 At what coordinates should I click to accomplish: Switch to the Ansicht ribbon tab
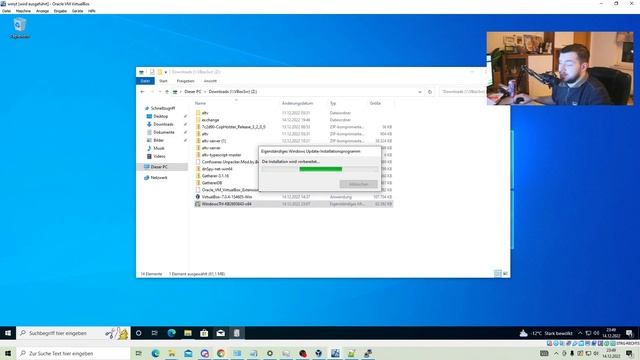click(210, 81)
